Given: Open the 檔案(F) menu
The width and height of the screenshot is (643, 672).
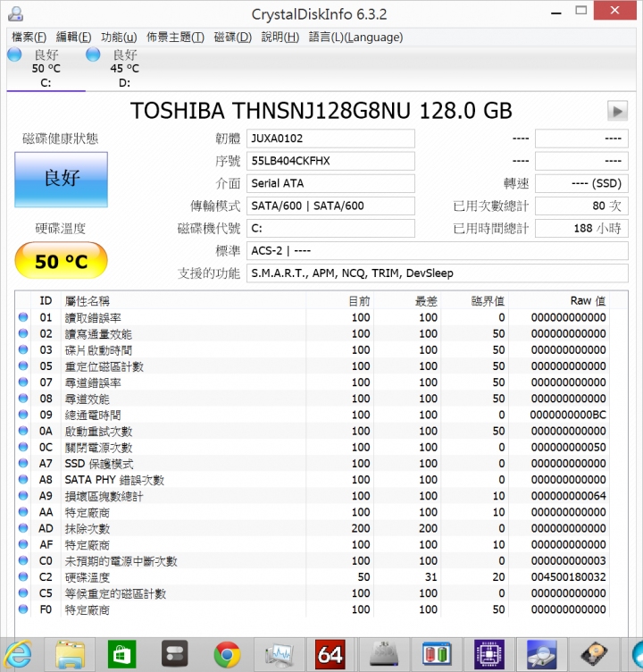Looking at the screenshot, I should [x=29, y=38].
